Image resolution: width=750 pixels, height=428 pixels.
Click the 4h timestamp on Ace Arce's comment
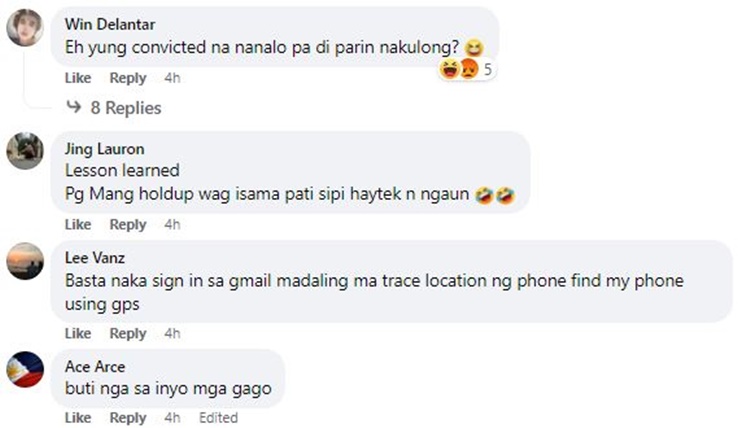[172, 417]
